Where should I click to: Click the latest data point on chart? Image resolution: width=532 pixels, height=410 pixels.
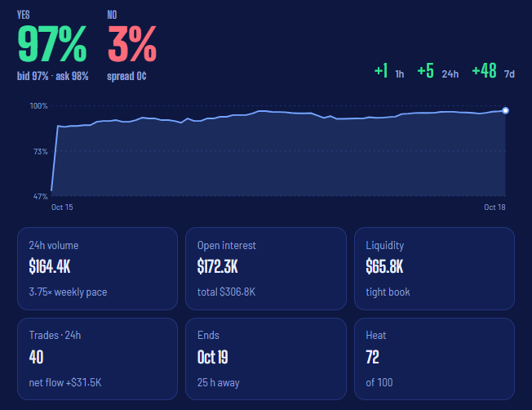506,110
